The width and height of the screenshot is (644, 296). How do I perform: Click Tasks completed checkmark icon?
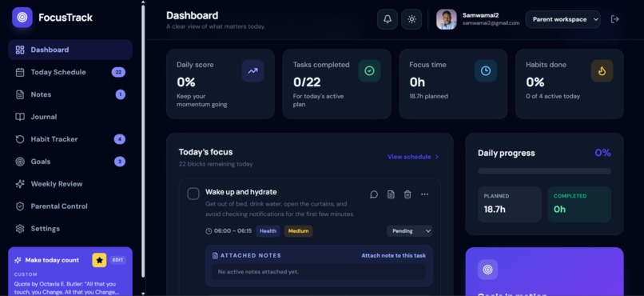point(369,70)
